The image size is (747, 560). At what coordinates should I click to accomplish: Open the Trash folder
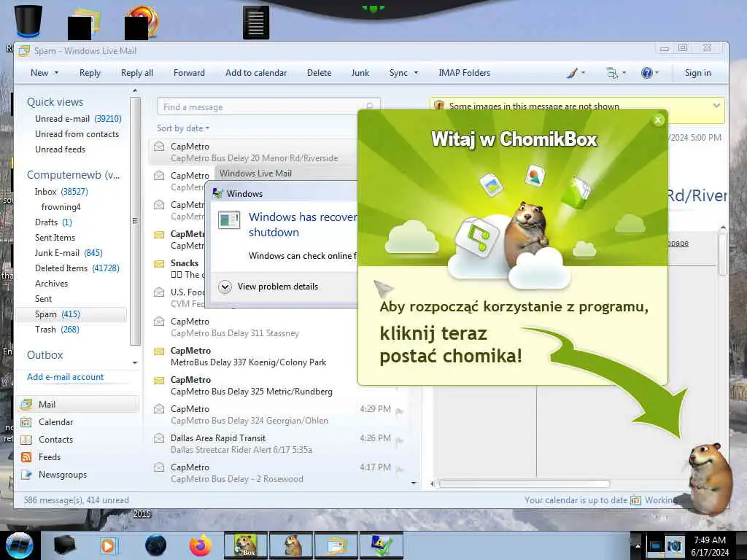pos(57,330)
